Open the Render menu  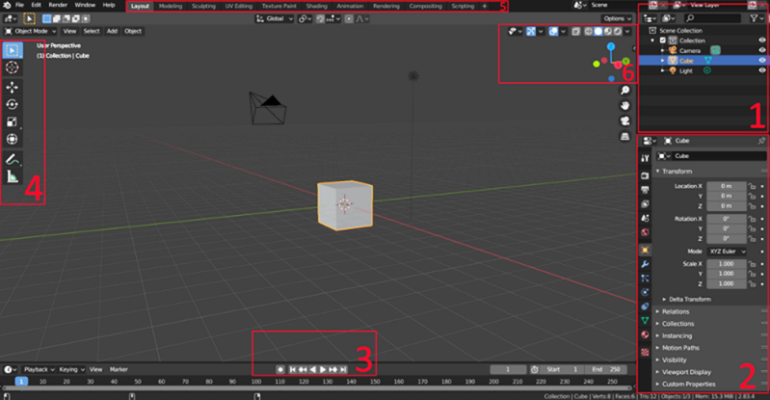click(x=58, y=6)
